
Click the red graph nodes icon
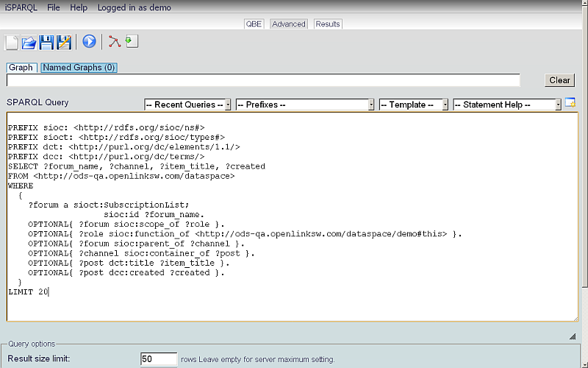(x=115, y=41)
